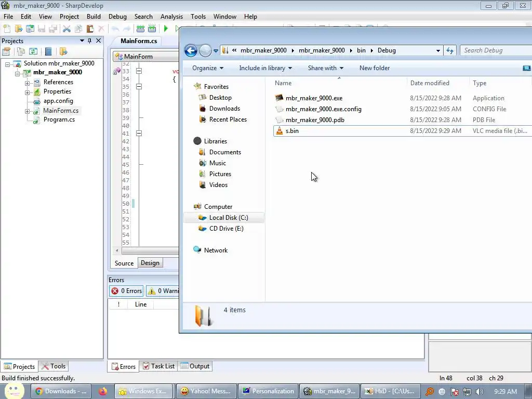Collapse the code fold at line 33
Viewport: 532px width, 399px height.
pyautogui.click(x=139, y=71)
